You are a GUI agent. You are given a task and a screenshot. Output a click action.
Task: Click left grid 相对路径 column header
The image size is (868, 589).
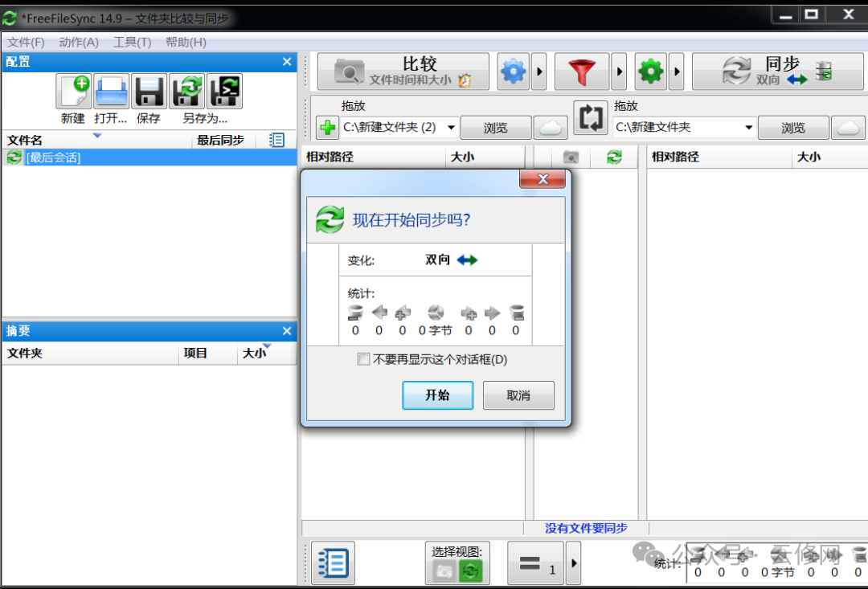[374, 157]
